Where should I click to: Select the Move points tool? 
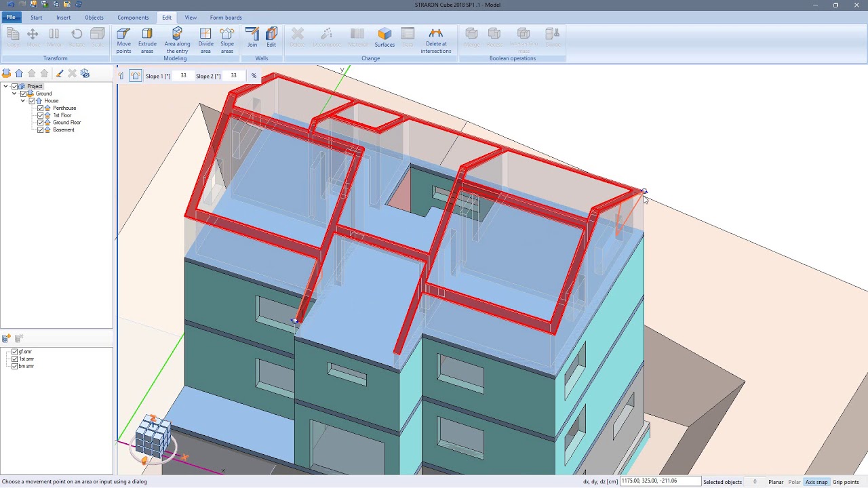click(x=123, y=41)
